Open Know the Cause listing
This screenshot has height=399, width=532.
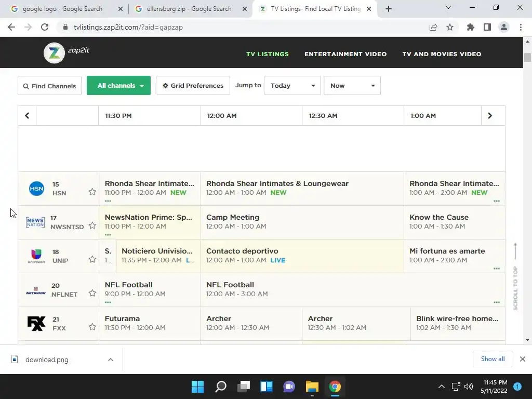454,222
